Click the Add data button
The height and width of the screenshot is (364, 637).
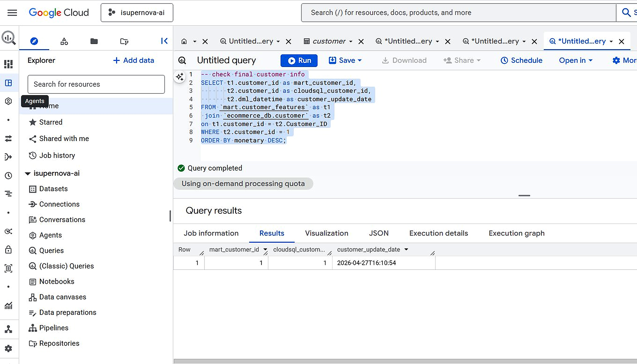pyautogui.click(x=133, y=60)
